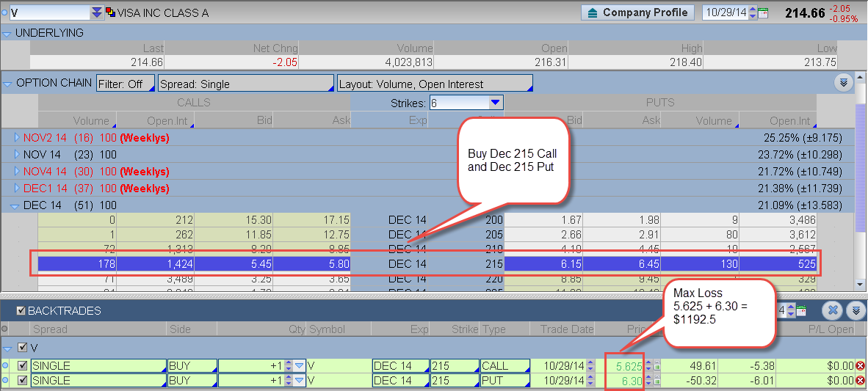Image resolution: width=868 pixels, height=391 pixels.
Task: Open the calendar next to the 10/29/14 date
Action: pyautogui.click(x=763, y=12)
